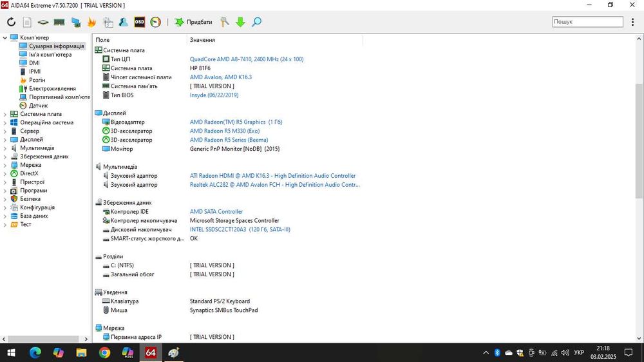
Task: Open the sensor gauge toolbar icon
Action: coord(156,22)
